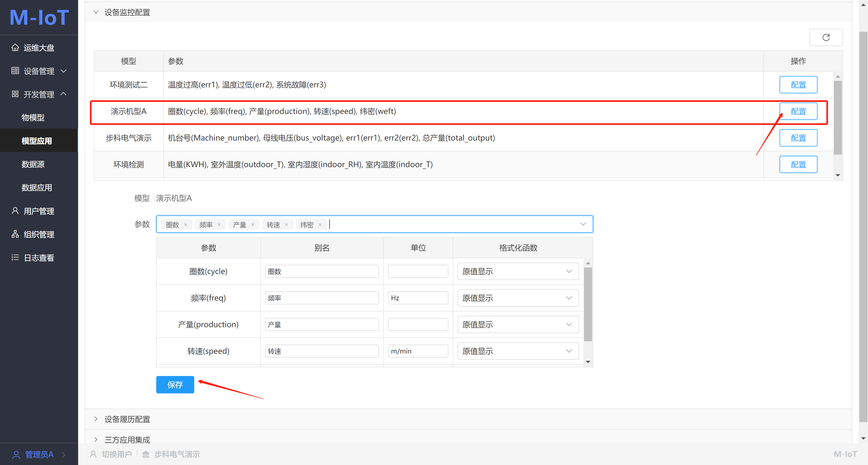
Task: Click the 别名 input for 转速(speed)
Action: [x=322, y=351]
